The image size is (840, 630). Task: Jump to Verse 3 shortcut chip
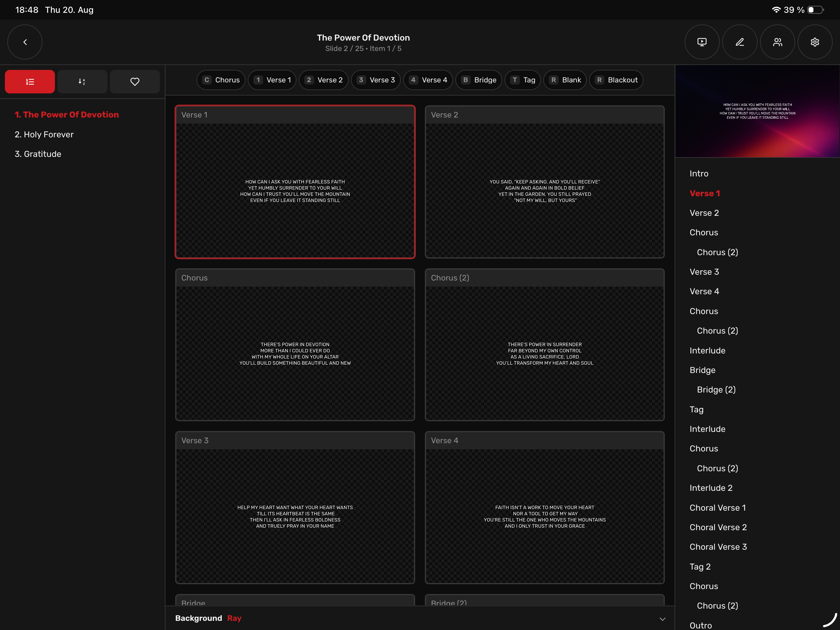pyautogui.click(x=376, y=80)
